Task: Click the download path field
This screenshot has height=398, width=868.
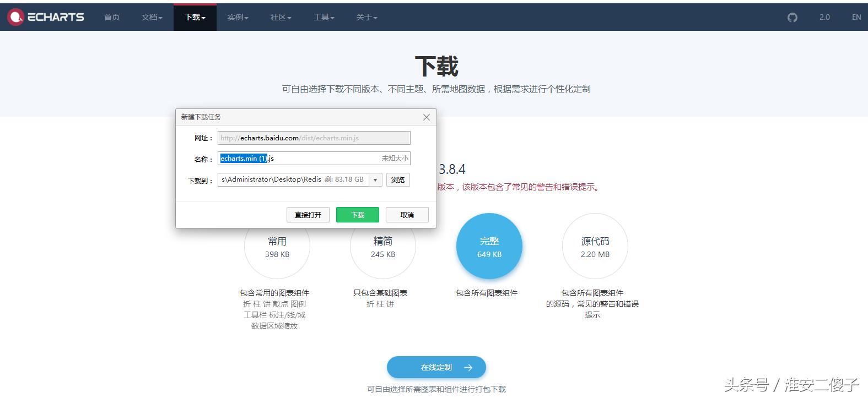Action: 293,180
